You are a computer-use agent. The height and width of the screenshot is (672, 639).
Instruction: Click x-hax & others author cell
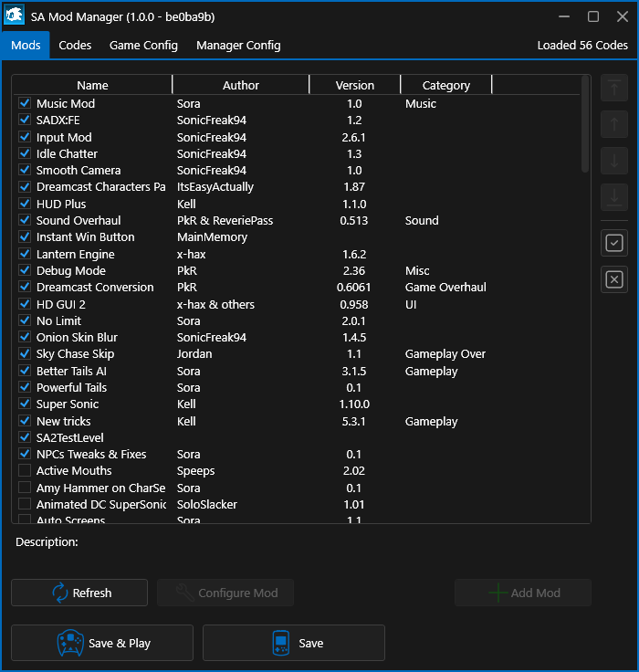[215, 304]
